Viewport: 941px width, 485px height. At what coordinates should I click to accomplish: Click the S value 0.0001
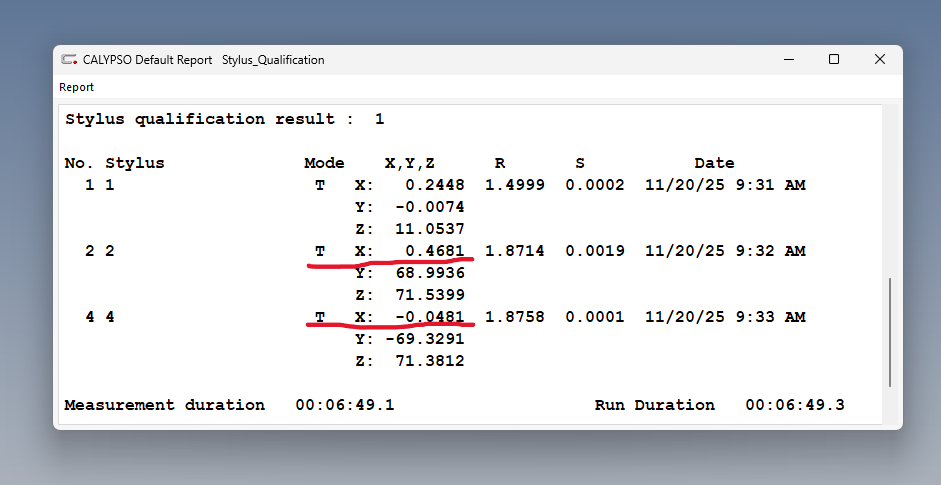595,317
